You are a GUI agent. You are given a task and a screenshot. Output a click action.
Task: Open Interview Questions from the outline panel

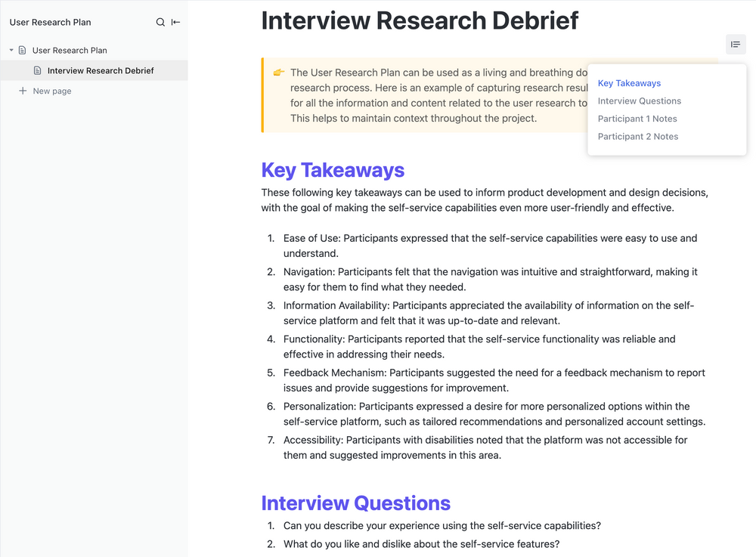pyautogui.click(x=639, y=101)
